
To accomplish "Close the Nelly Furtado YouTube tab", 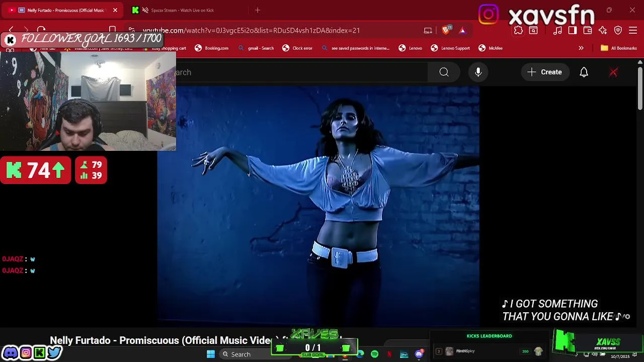I will point(115,10).
